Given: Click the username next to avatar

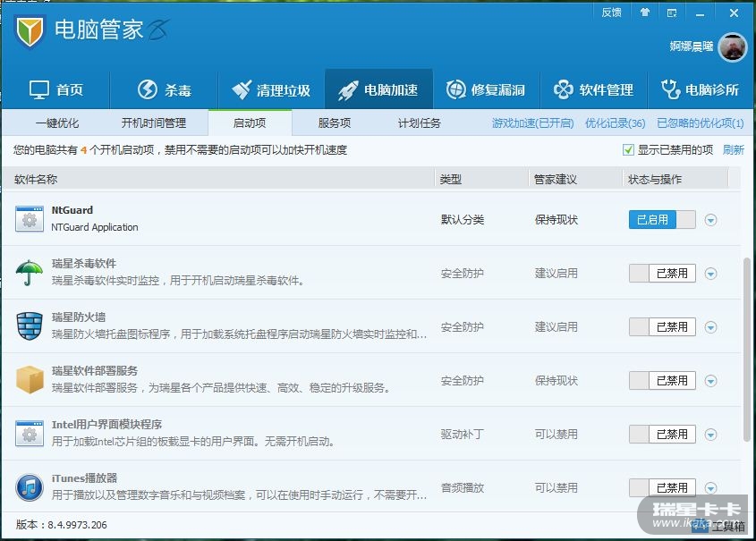Looking at the screenshot, I should [691, 46].
